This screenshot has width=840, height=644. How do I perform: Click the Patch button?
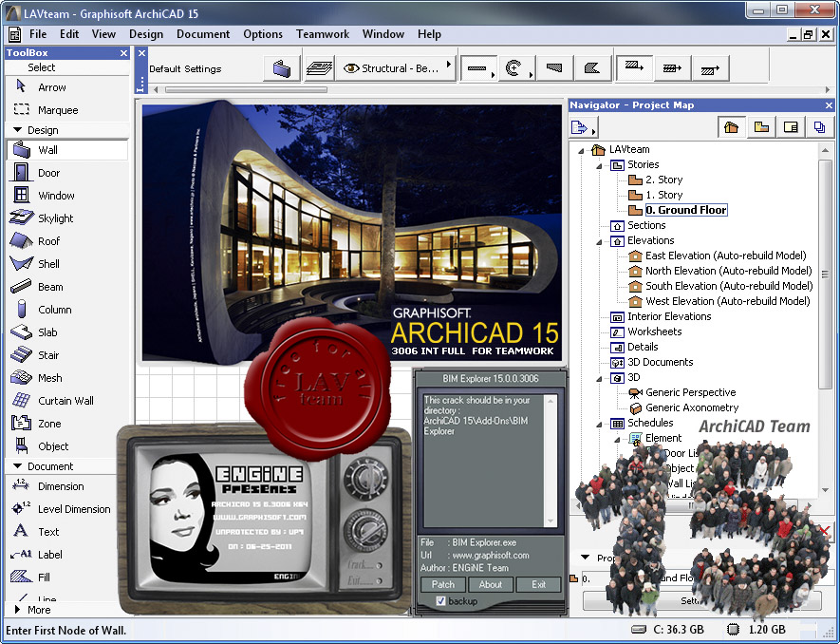point(443,584)
